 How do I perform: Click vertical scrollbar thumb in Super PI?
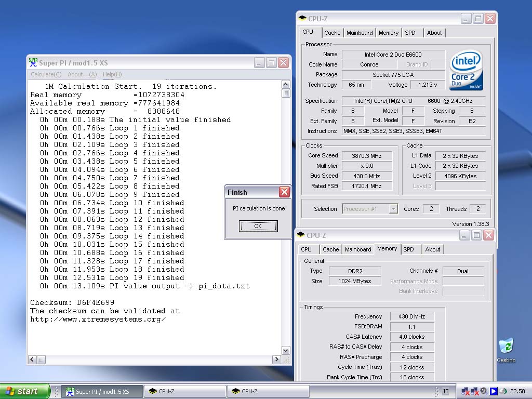[x=286, y=93]
